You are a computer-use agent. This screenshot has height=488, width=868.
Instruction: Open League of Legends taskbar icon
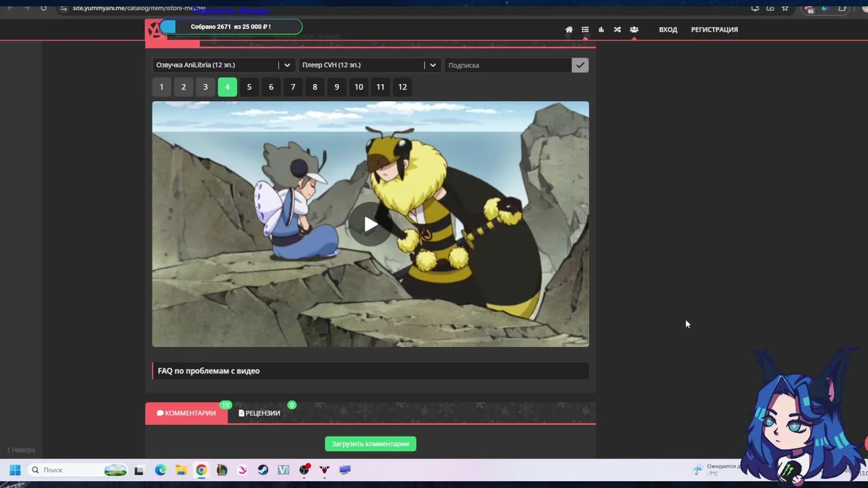pyautogui.click(x=222, y=470)
